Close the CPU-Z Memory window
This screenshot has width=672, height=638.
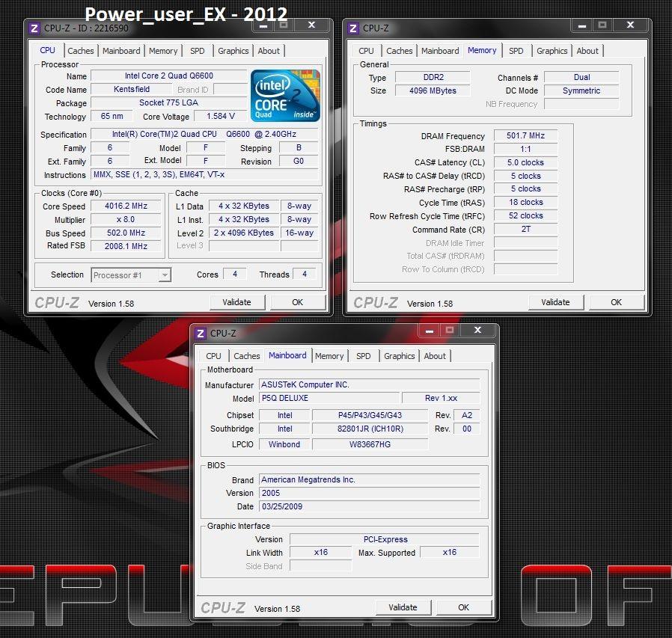pyautogui.click(x=630, y=25)
